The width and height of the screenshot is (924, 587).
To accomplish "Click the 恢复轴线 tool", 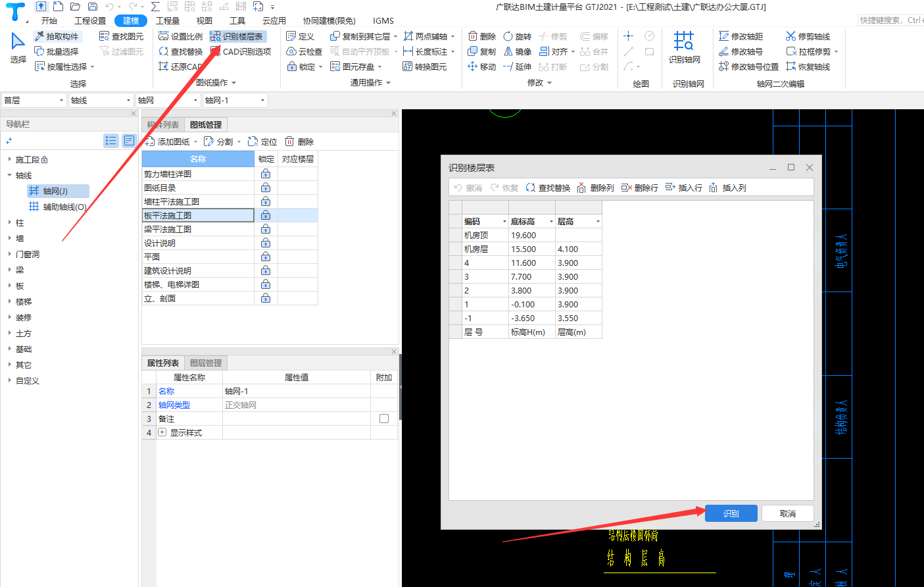I will [808, 66].
